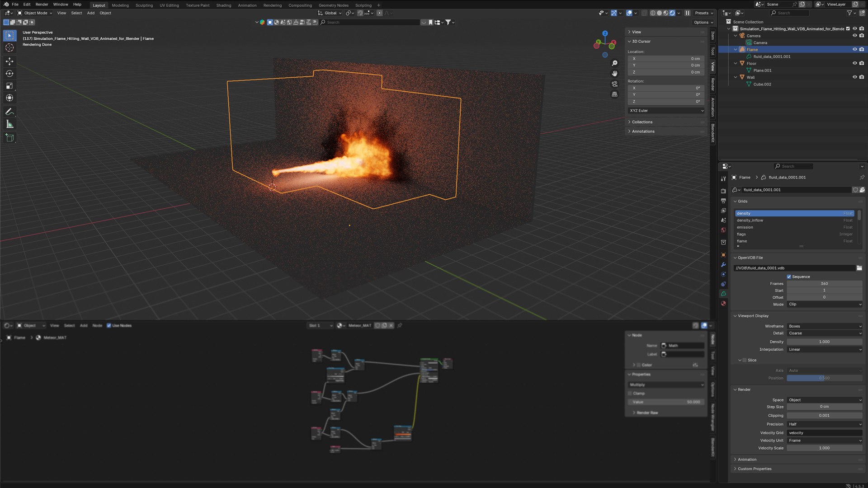Open the Mode Clip dropdown
This screenshot has width=868, height=488.
point(825,305)
